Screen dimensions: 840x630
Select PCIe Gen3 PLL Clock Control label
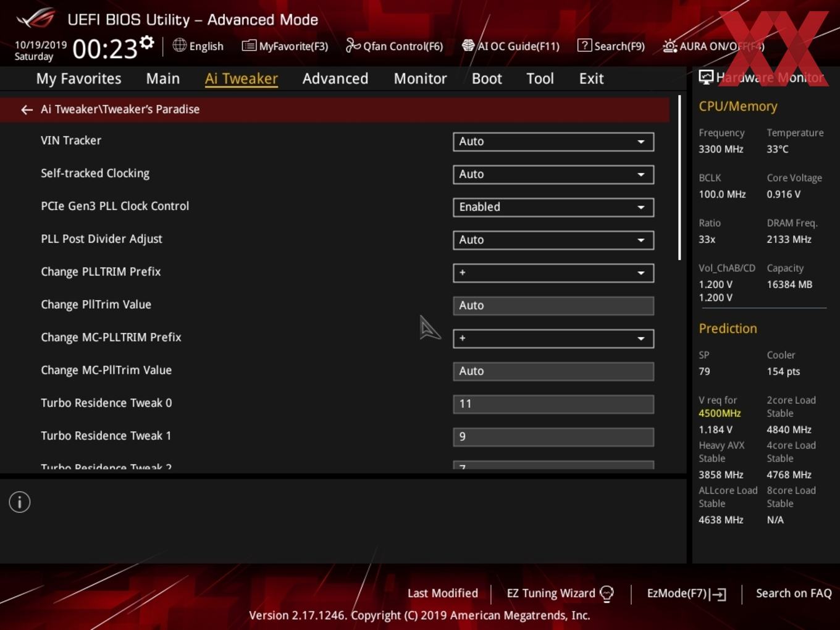(115, 206)
